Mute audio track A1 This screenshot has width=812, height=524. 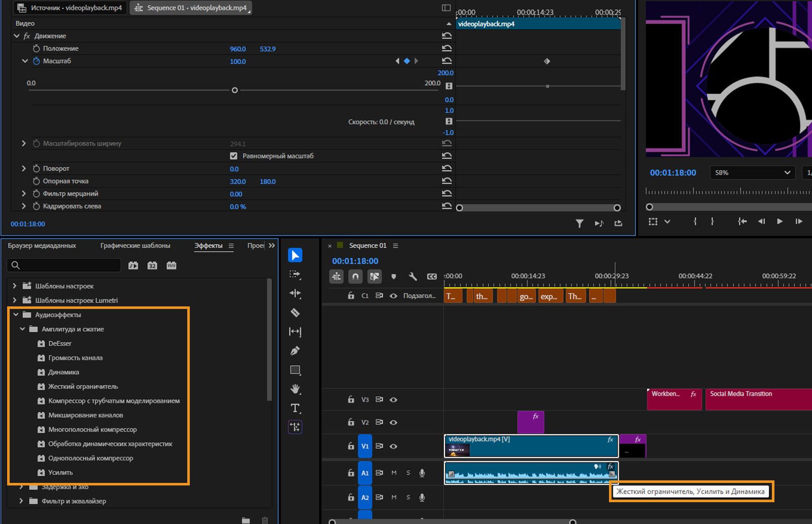tap(394, 473)
